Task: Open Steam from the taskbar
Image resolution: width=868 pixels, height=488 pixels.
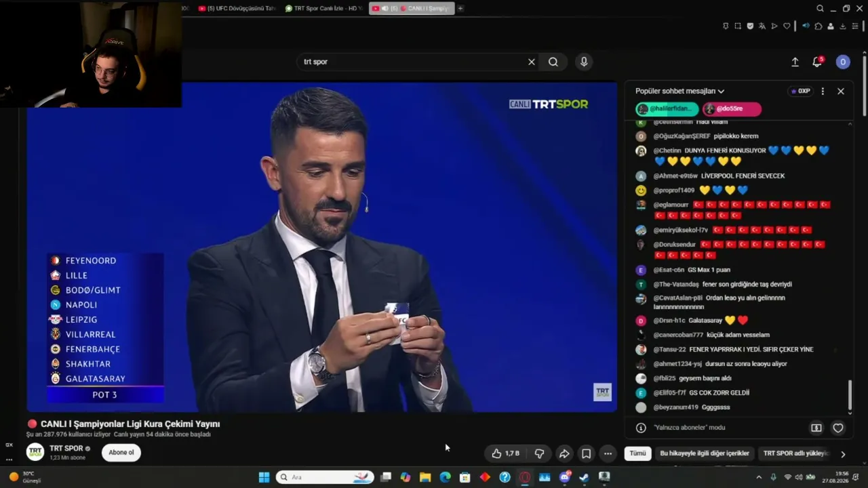Action: pos(584,477)
